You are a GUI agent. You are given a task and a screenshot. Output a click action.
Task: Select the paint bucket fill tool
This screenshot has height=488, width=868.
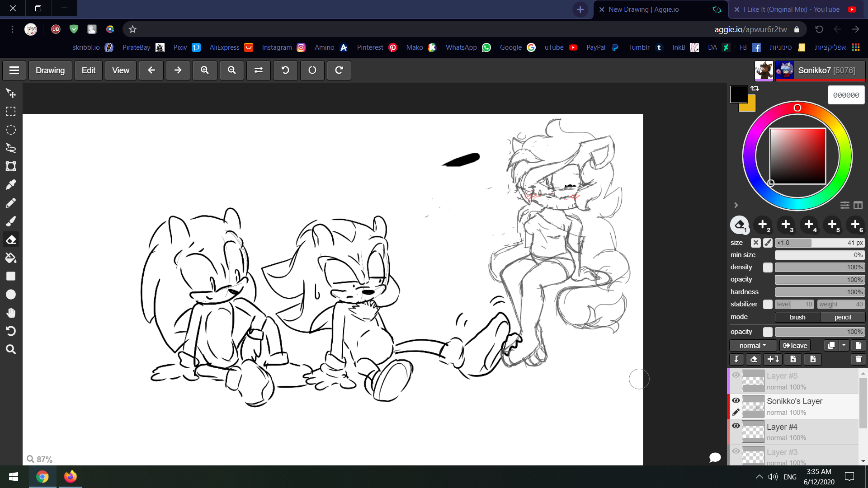[11, 258]
